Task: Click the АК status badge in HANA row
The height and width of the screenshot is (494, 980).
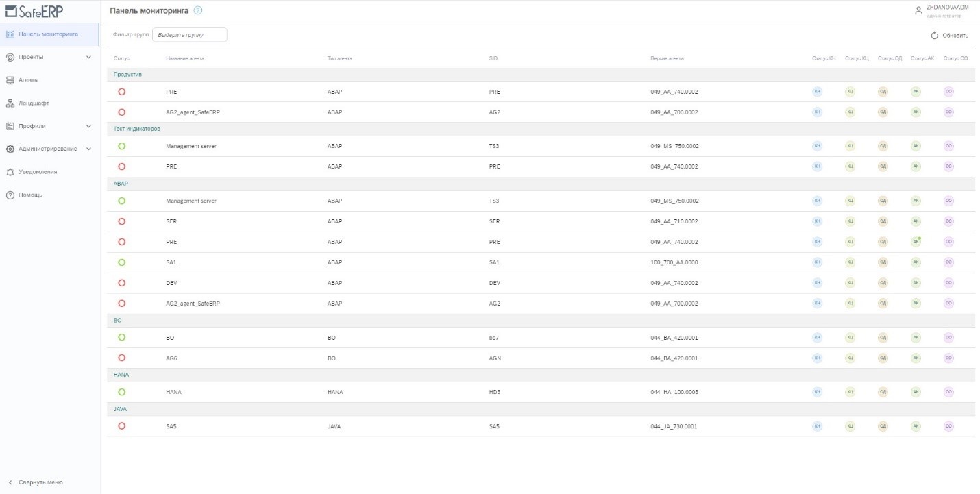Action: click(x=916, y=392)
